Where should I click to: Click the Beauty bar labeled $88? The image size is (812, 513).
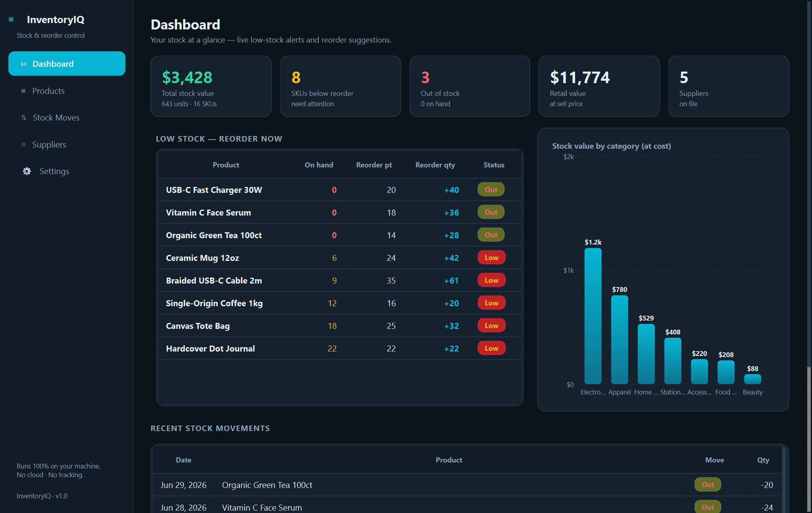tap(752, 379)
